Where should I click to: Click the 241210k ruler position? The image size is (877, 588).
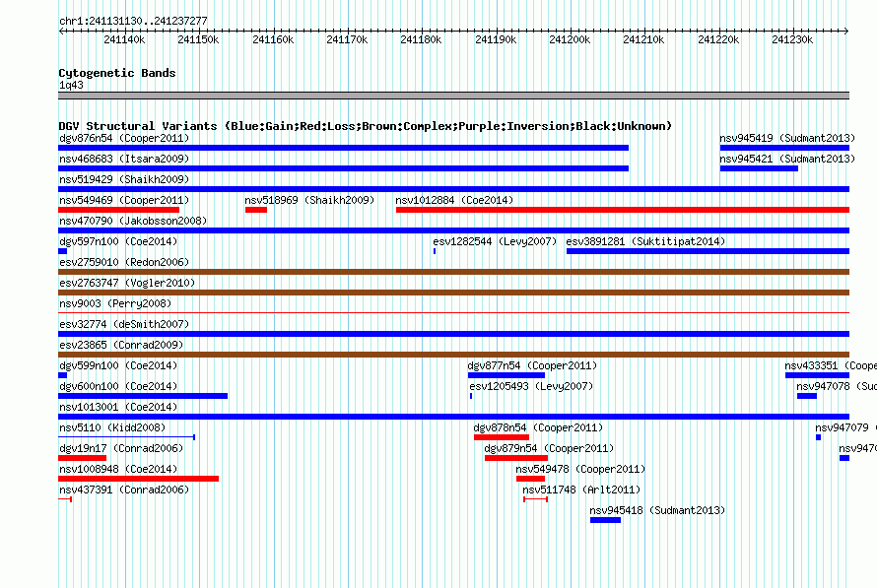coord(643,39)
